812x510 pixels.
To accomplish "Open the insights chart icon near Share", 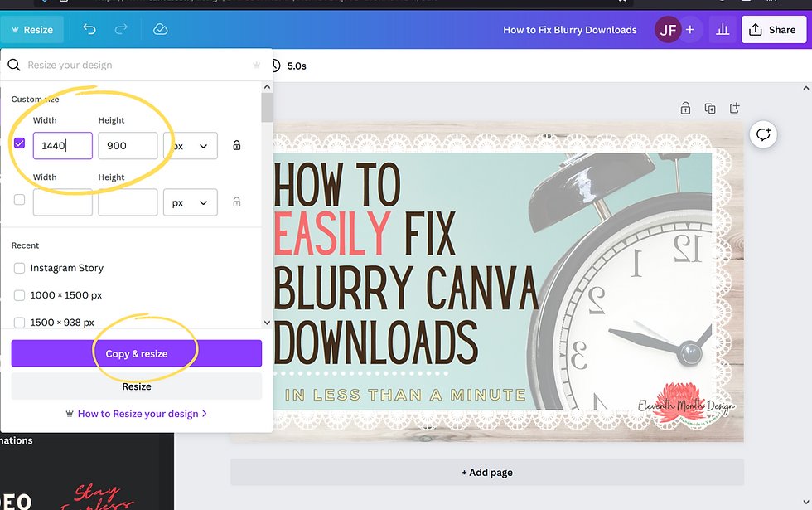I will tap(722, 29).
